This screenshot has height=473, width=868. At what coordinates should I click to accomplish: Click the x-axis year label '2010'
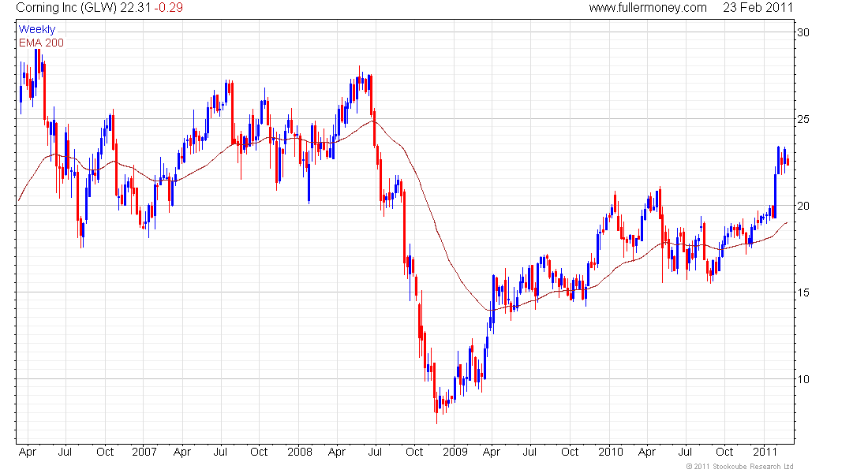click(611, 452)
